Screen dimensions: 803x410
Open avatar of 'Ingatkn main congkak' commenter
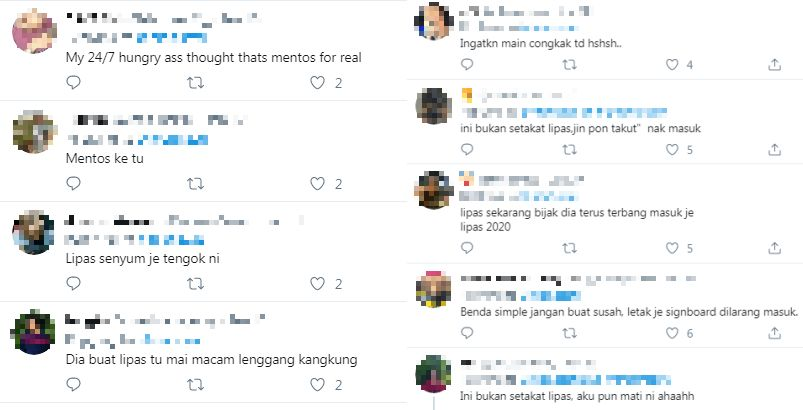coord(434,21)
